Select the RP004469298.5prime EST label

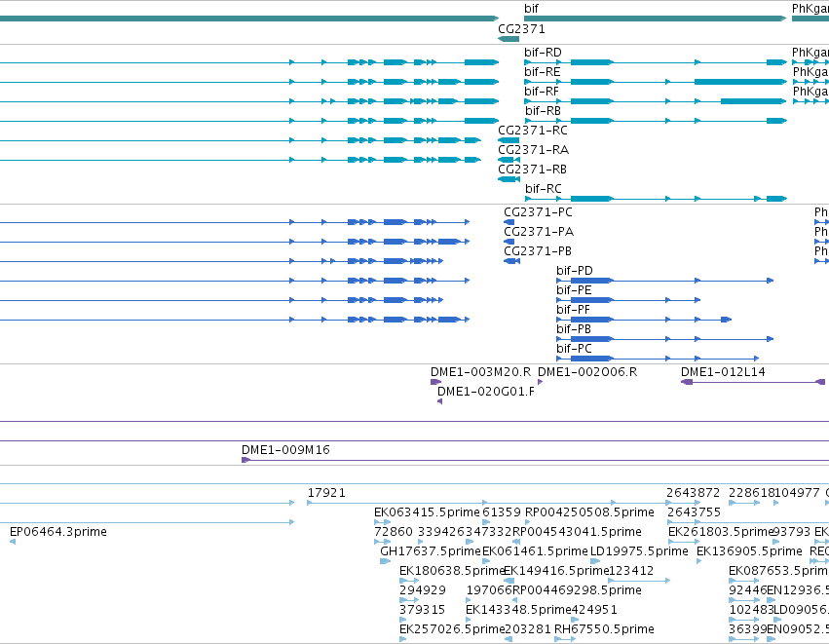click(577, 590)
